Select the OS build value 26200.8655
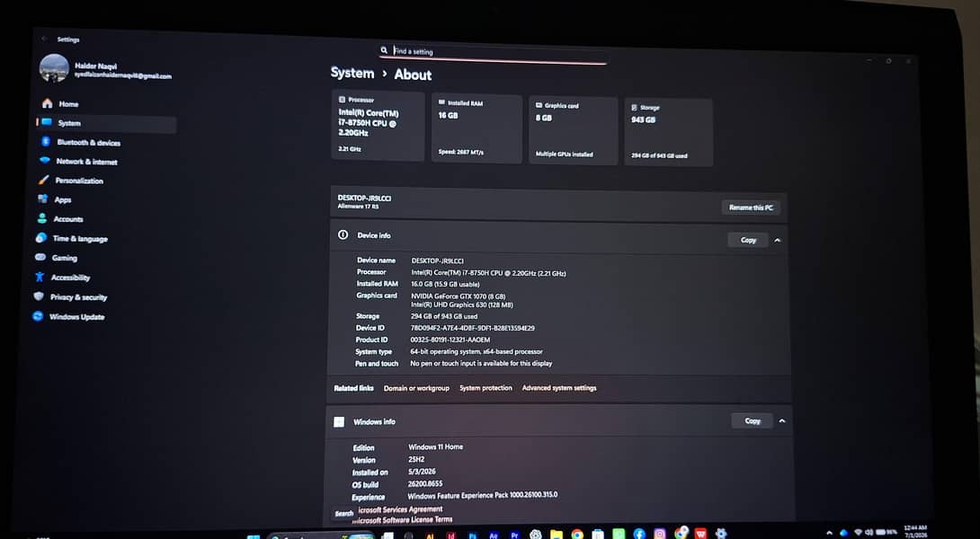This screenshot has height=539, width=980. coord(425,483)
